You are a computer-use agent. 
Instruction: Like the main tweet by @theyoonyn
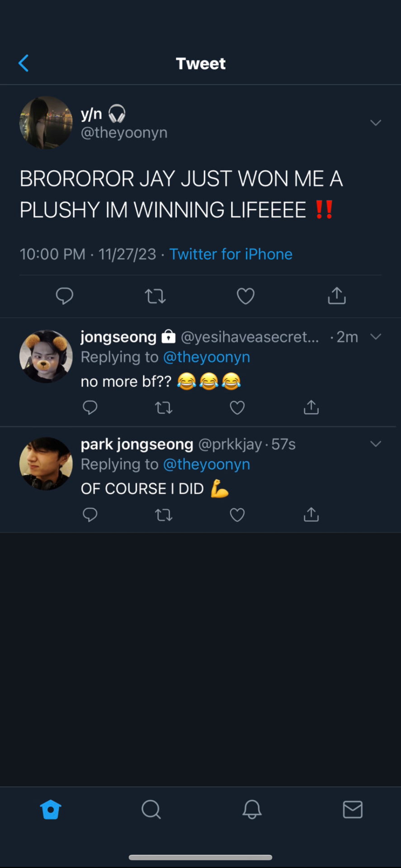click(245, 296)
